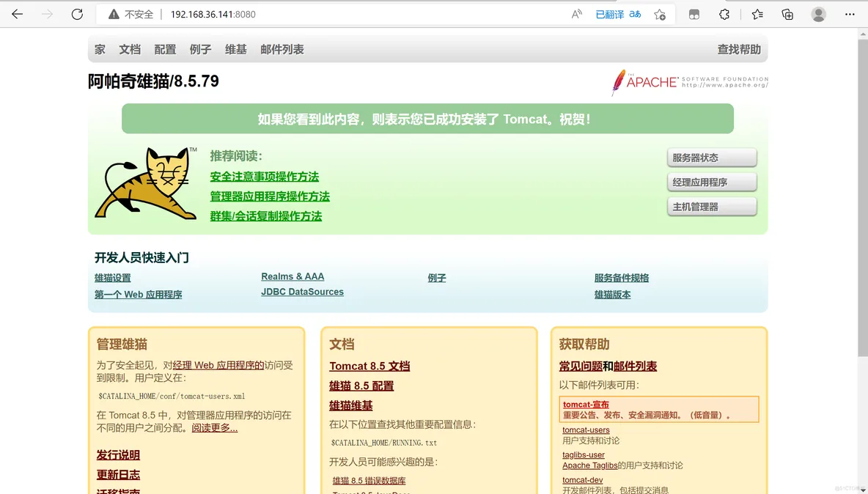This screenshot has width=868, height=494.
Task: Open 雄猫 8.5 错误数据库 link
Action: coord(369,481)
